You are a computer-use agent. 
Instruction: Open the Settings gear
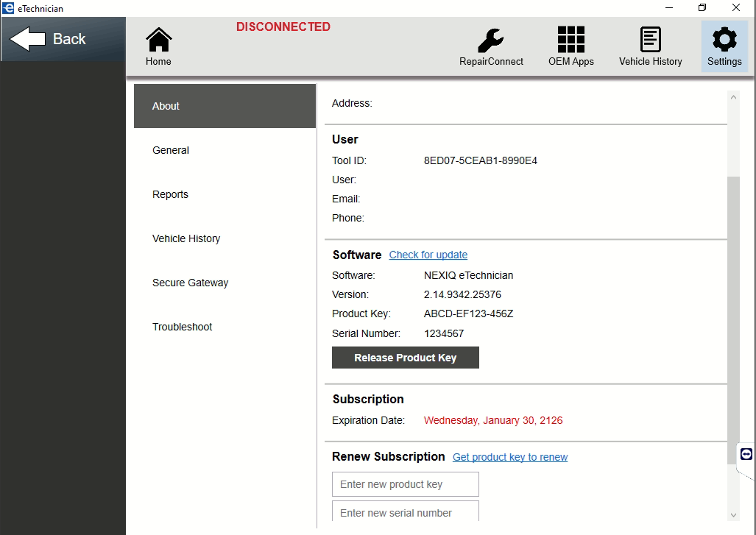[724, 44]
